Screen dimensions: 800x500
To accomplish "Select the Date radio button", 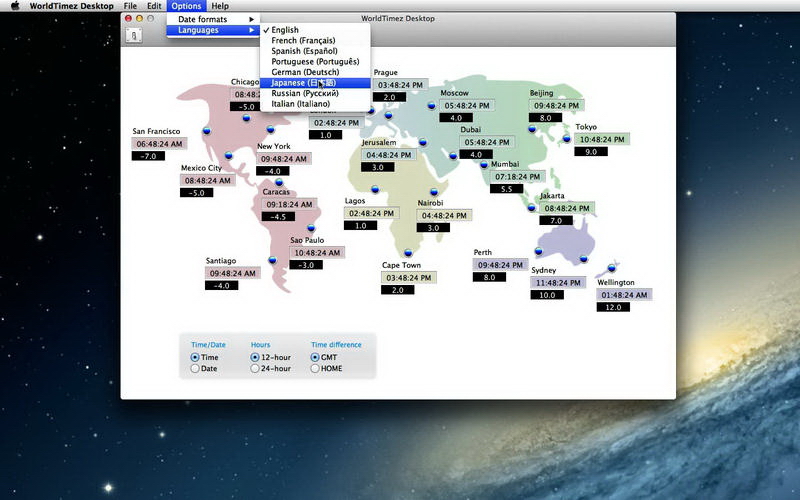I will pos(195,369).
